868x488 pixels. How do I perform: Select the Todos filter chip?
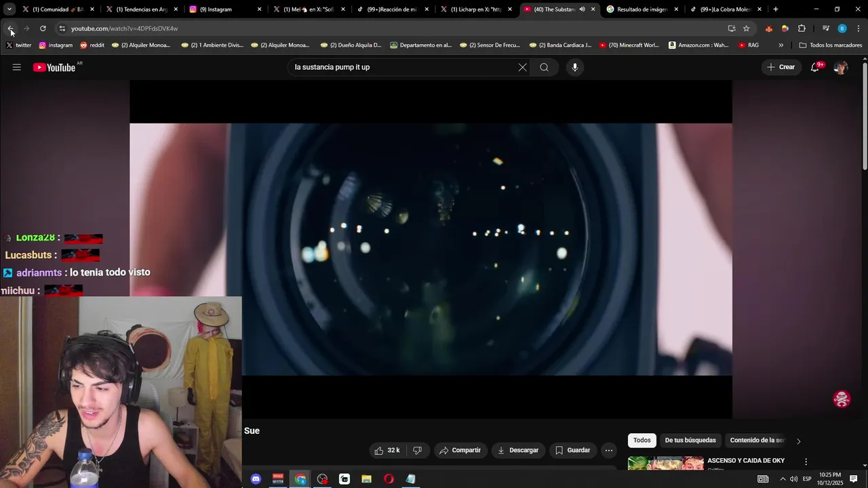(x=642, y=441)
